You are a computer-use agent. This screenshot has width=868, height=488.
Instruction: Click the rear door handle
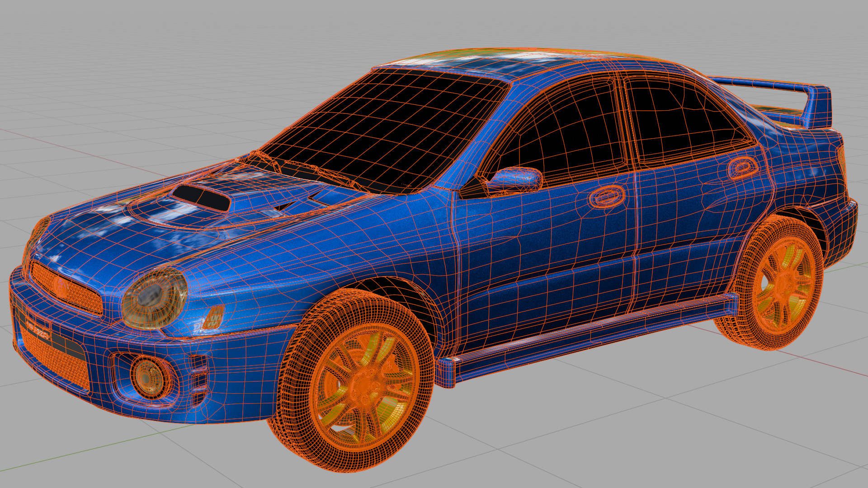coord(742,167)
